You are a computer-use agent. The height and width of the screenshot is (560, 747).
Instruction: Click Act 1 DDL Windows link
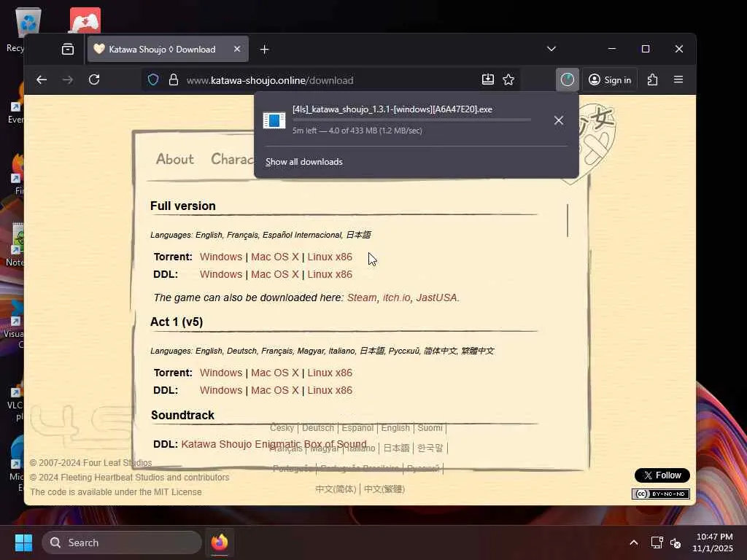pyautogui.click(x=221, y=391)
